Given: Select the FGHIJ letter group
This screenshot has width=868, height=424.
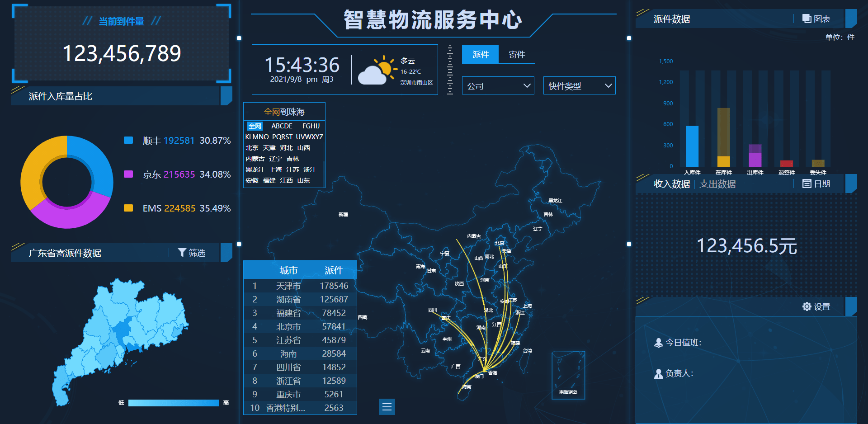Looking at the screenshot, I should 311,126.
